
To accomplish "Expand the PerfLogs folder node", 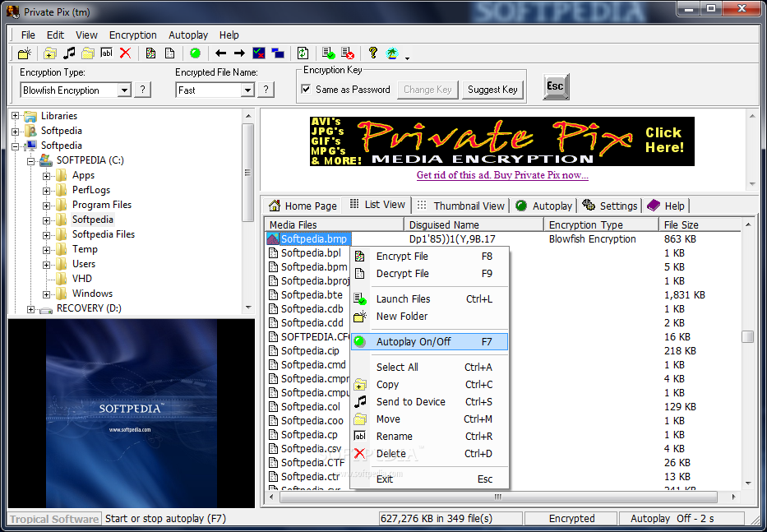I will (47, 191).
